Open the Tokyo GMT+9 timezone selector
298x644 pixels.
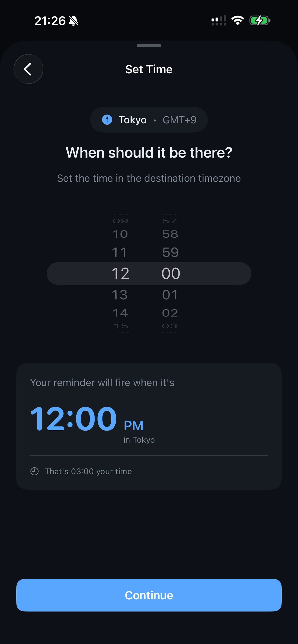[149, 120]
